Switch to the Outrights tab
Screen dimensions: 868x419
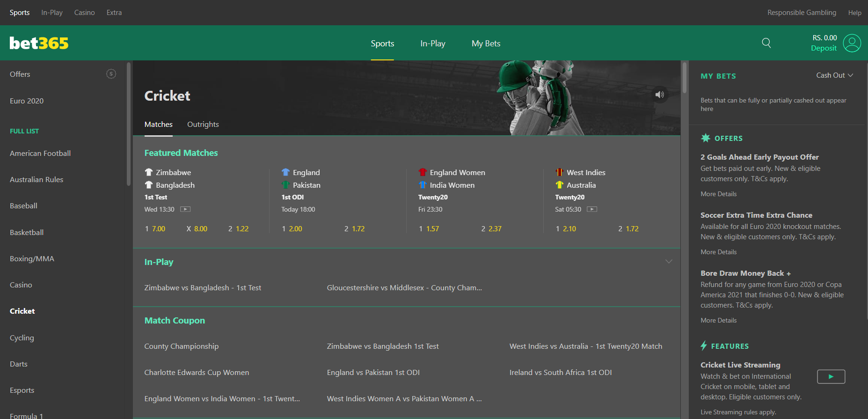pyautogui.click(x=203, y=125)
